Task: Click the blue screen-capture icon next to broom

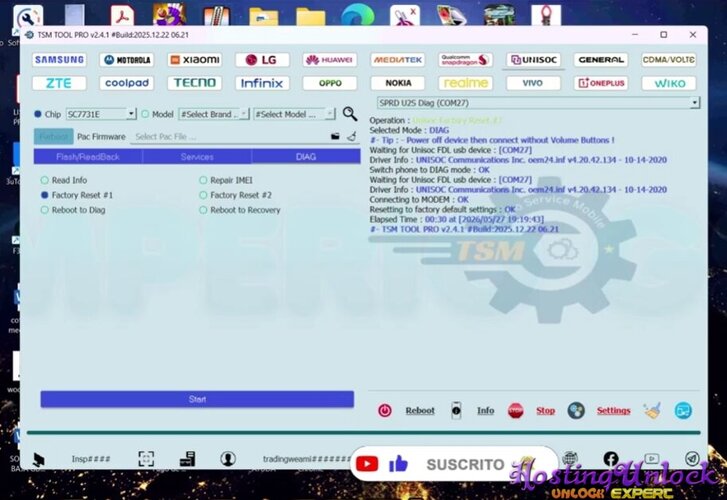Action: click(683, 410)
